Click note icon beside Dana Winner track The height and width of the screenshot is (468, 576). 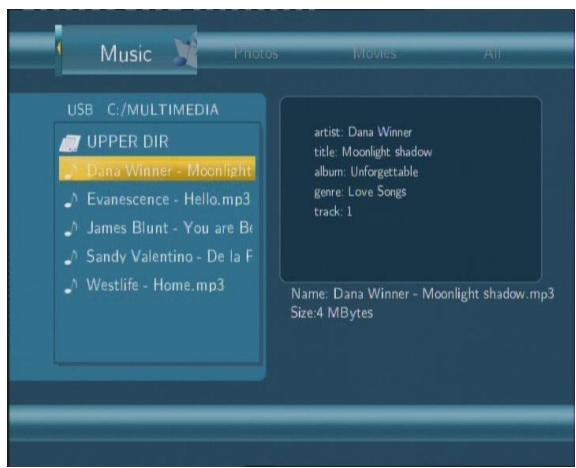(71, 171)
